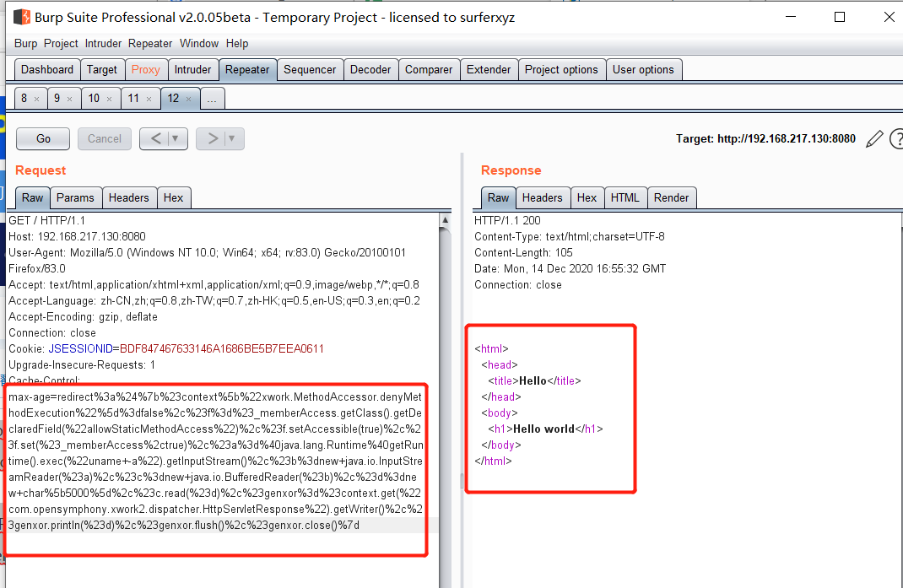The image size is (903, 588).
Task: Show response Render view
Action: pyautogui.click(x=672, y=197)
